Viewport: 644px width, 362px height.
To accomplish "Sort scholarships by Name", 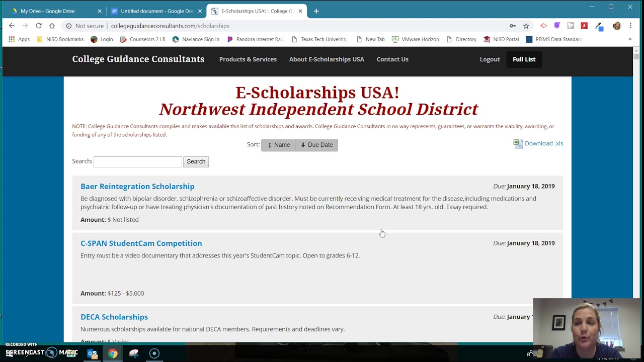I will click(x=278, y=145).
